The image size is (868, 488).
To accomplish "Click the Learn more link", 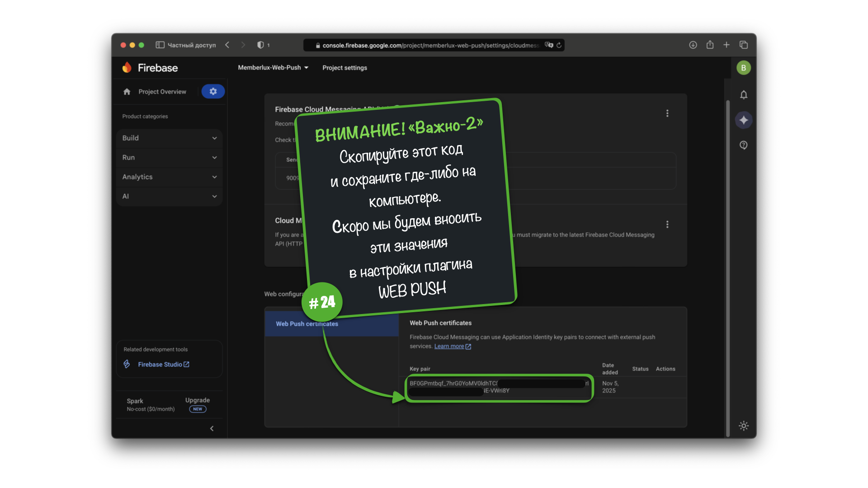I will [449, 347].
